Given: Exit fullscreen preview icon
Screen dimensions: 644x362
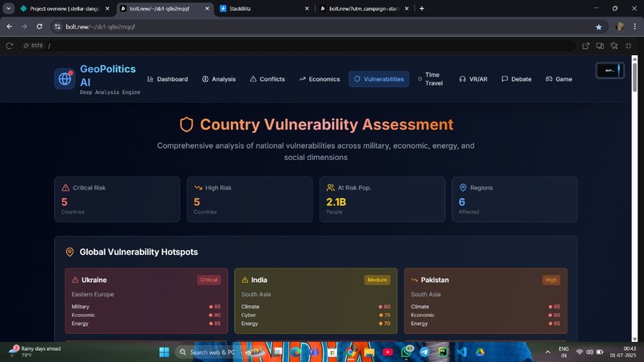Looking at the screenshot, I should (628, 46).
